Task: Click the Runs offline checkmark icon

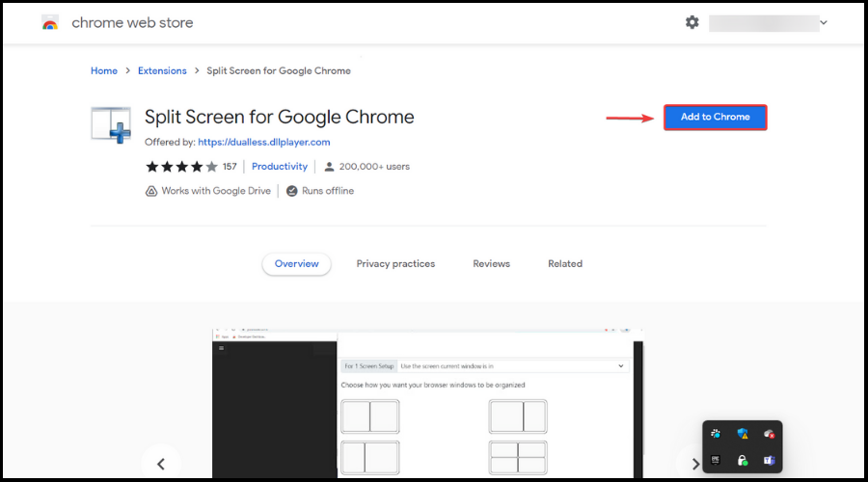Action: (x=291, y=191)
